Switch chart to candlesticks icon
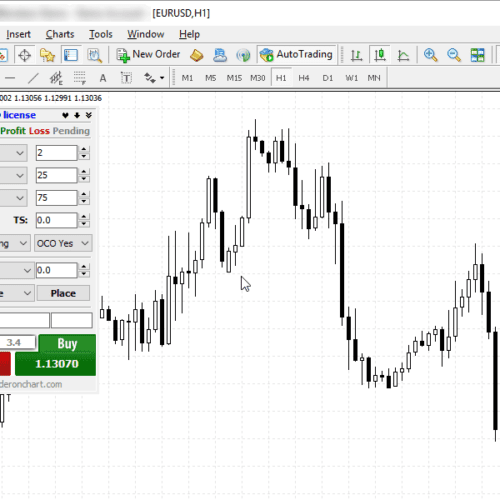The image size is (500, 500). [380, 55]
